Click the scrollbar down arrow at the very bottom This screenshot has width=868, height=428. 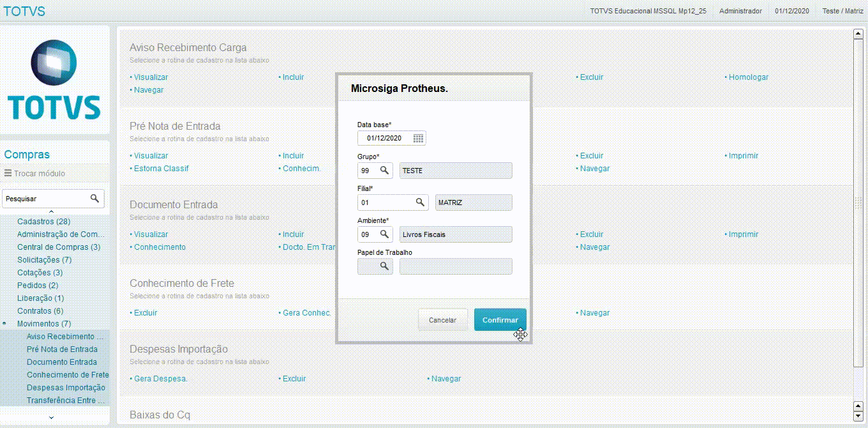858,417
